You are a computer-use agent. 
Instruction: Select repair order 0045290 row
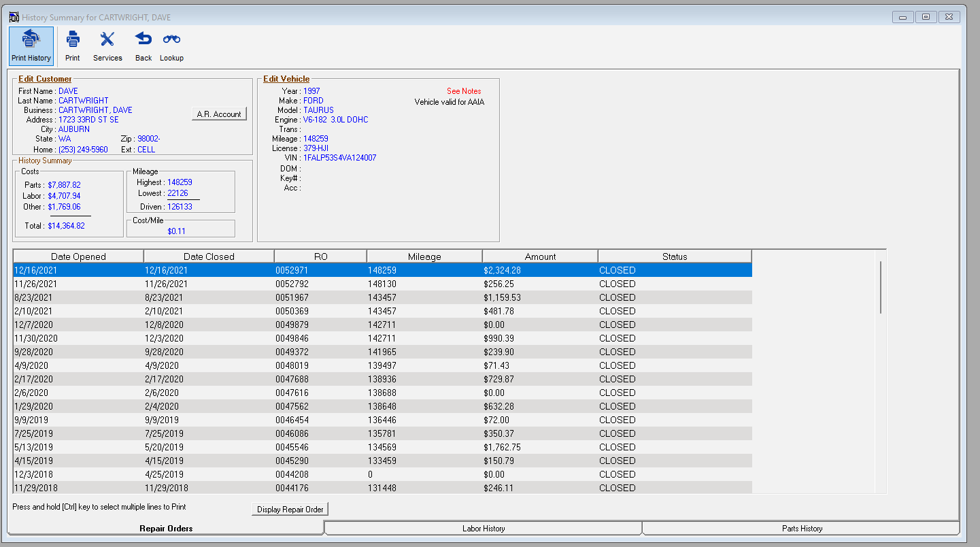(383, 461)
